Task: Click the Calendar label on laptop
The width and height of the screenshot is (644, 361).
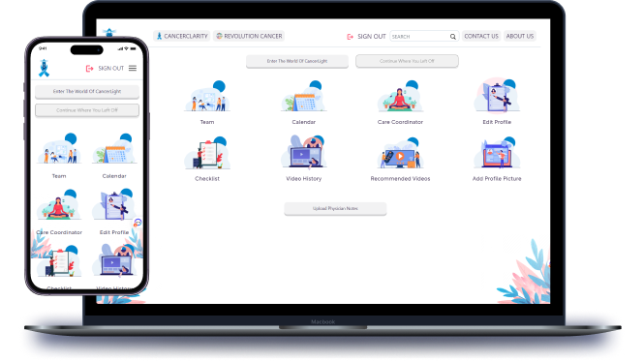Action: (x=303, y=122)
